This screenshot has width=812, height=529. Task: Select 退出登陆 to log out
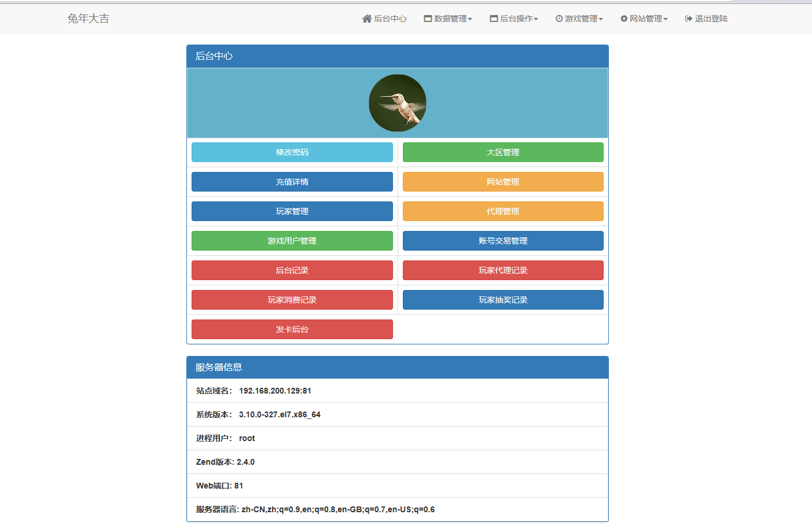707,19
